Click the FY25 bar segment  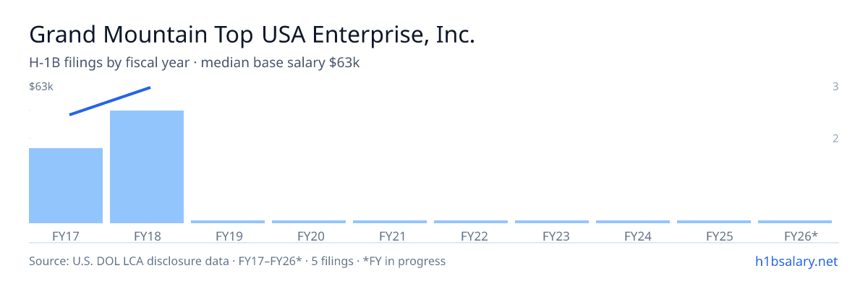[x=714, y=222]
